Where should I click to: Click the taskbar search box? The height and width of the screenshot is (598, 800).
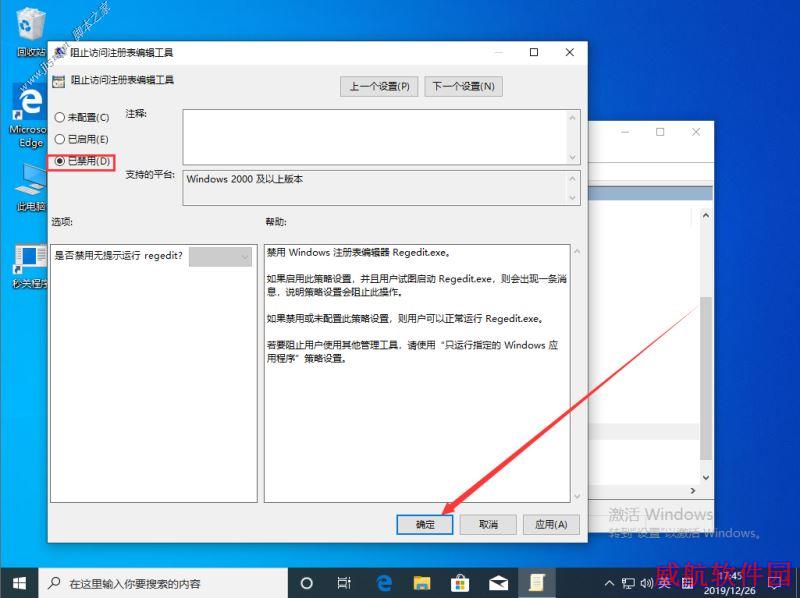163,583
